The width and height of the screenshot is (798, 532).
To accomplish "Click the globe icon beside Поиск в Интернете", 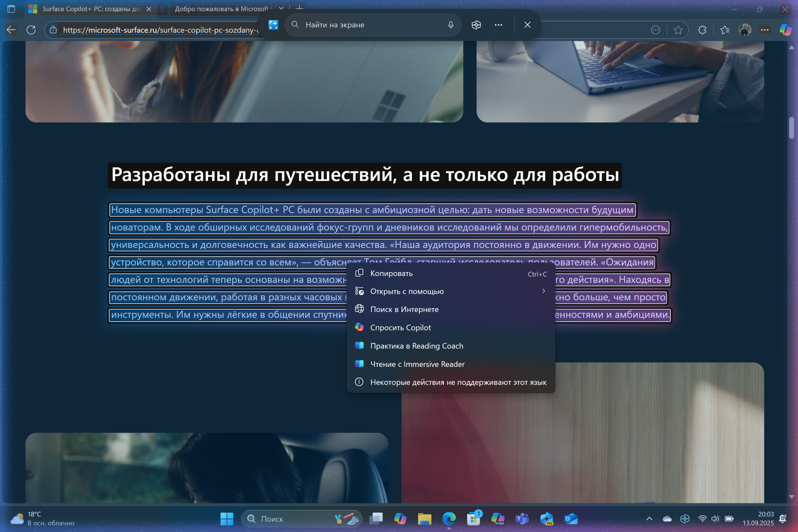I will [x=359, y=309].
